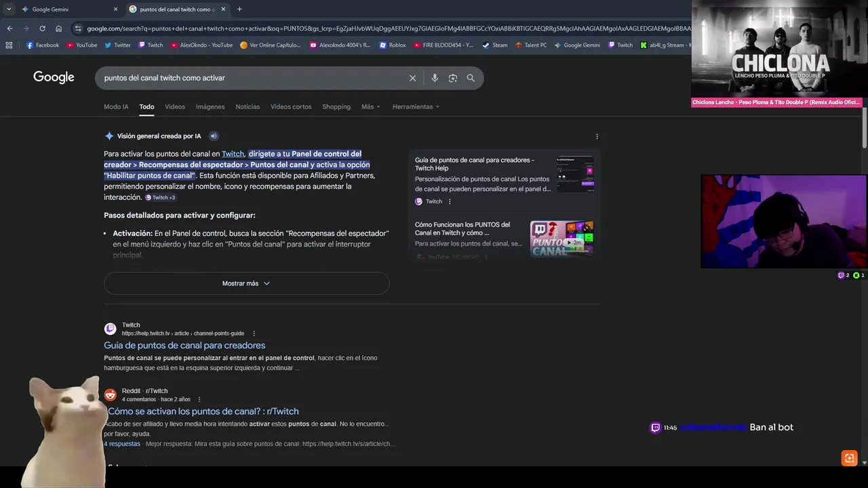The width and height of the screenshot is (868, 488).
Task: Open the Twitter bookmark
Action: 117,45
